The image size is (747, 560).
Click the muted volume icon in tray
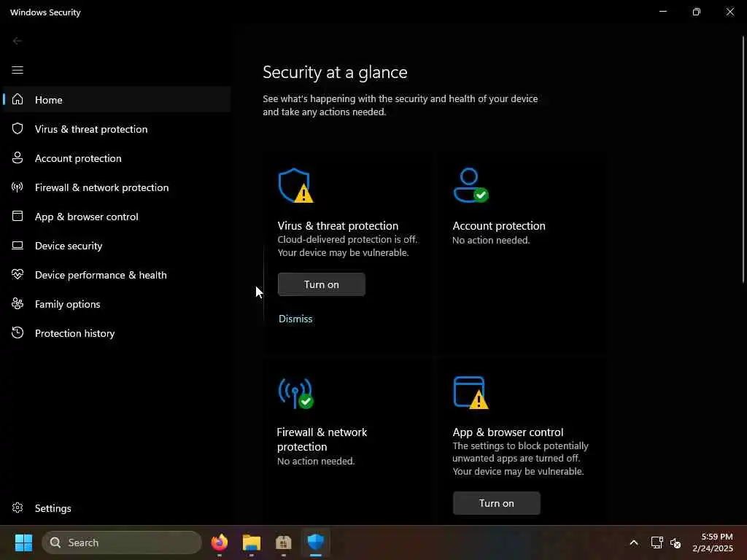point(676,542)
